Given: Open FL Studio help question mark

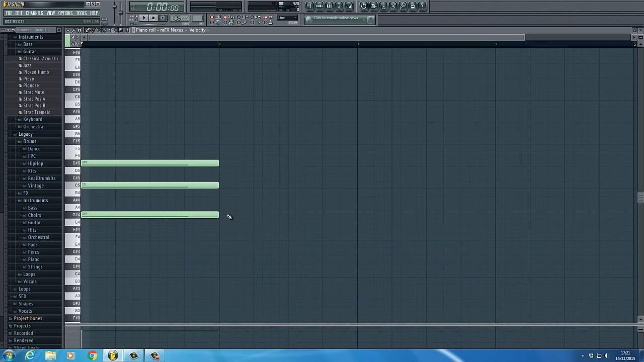Looking at the screenshot, I should (422, 6).
